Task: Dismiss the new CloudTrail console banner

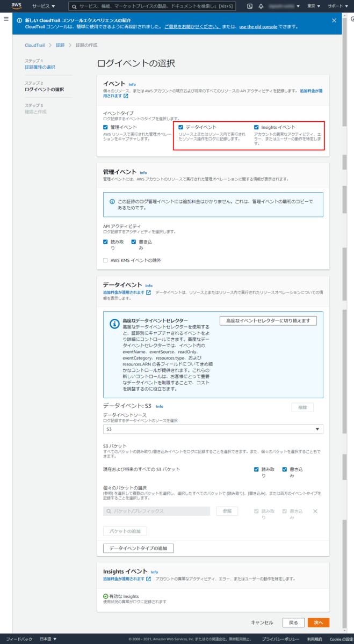Action: (x=334, y=20)
